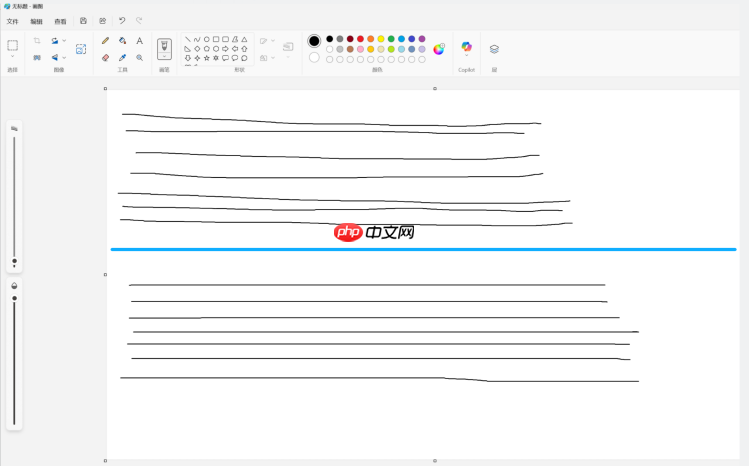The width and height of the screenshot is (749, 466).
Task: Pick the red color swatch
Action: [x=360, y=39]
